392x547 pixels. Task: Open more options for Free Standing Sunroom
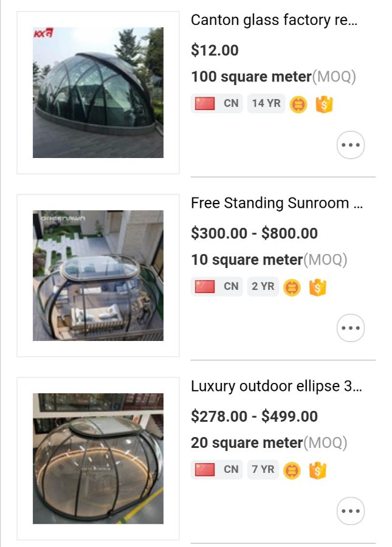(x=351, y=328)
